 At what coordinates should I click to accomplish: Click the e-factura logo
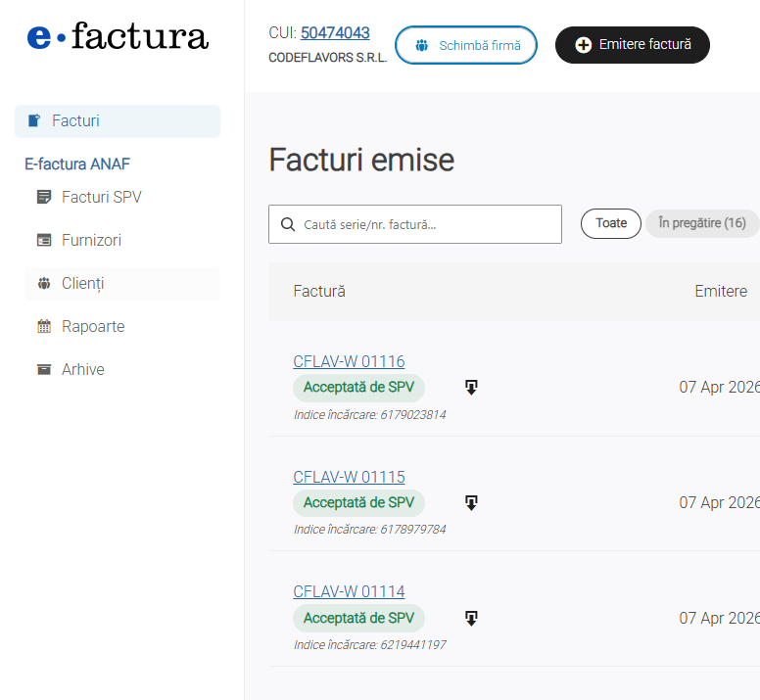click(x=118, y=37)
